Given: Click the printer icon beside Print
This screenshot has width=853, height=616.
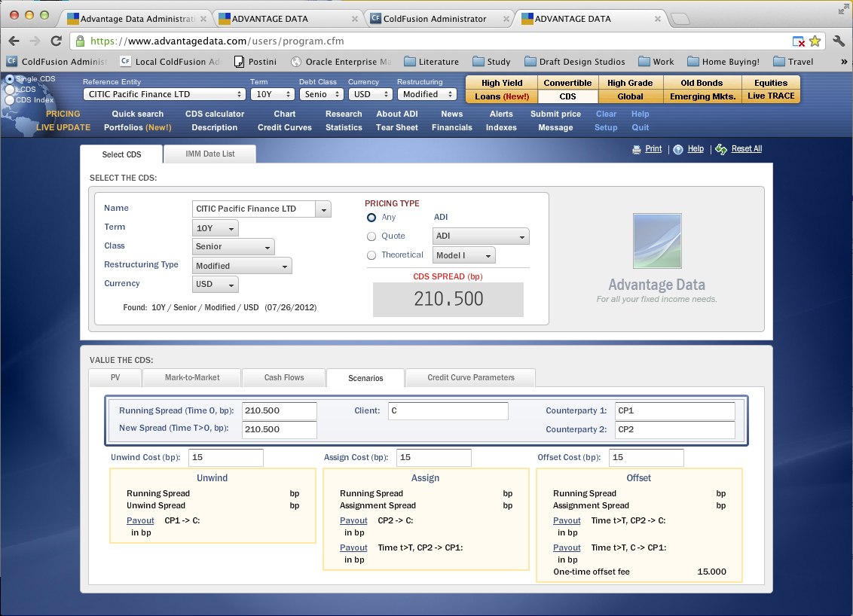Looking at the screenshot, I should tap(637, 150).
